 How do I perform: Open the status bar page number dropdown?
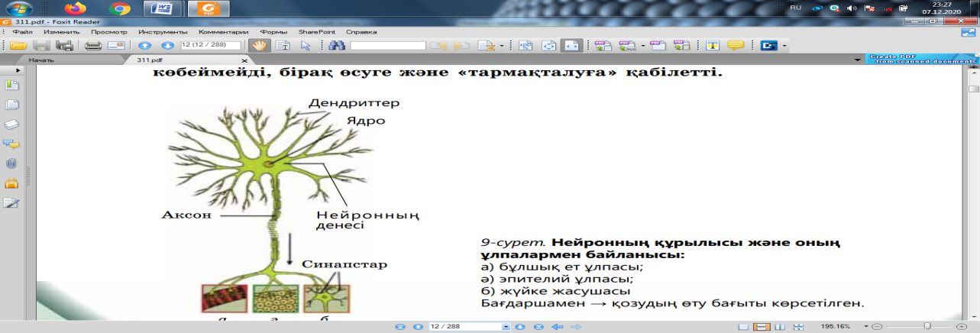[506, 326]
